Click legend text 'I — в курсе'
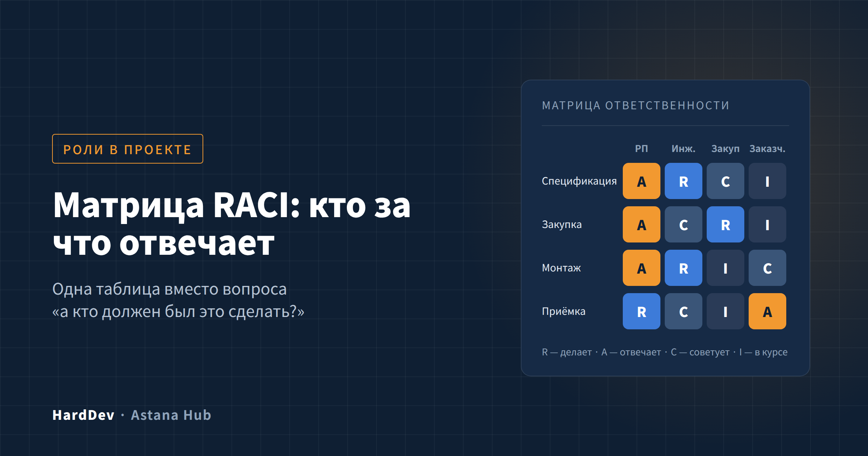Screen dimensions: 868x456 point(763,352)
